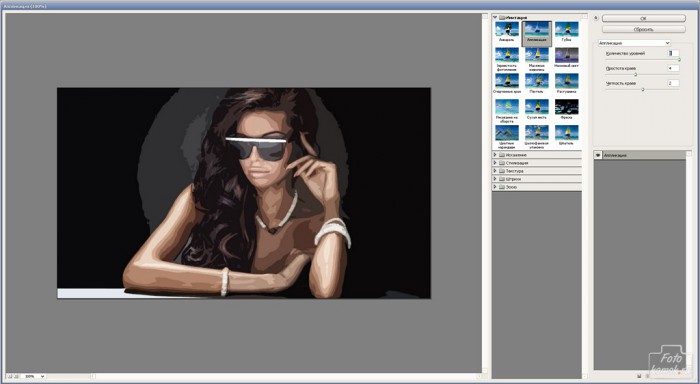
Task: Collapse the Имитация filter folder
Action: pos(495,17)
